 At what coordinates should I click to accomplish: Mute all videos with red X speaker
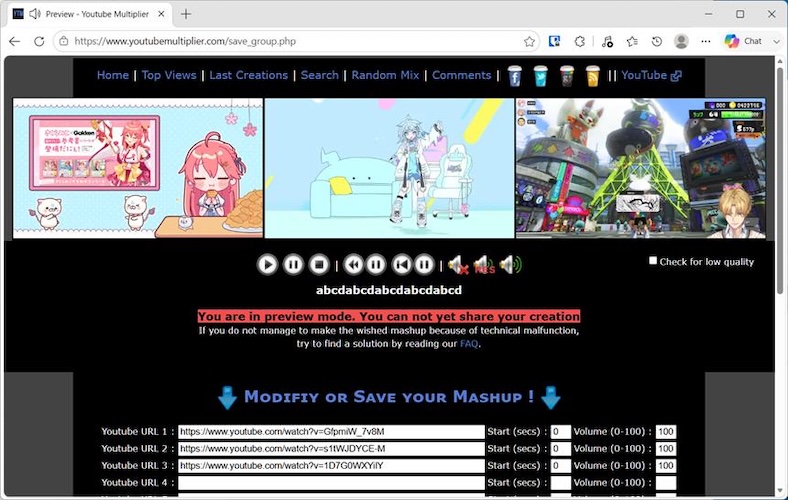click(458, 265)
